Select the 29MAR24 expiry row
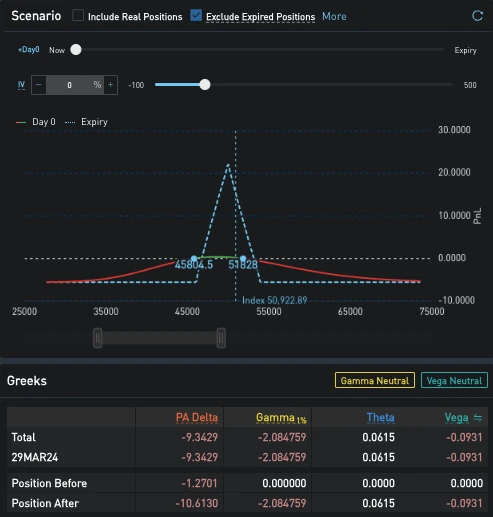 click(247, 457)
